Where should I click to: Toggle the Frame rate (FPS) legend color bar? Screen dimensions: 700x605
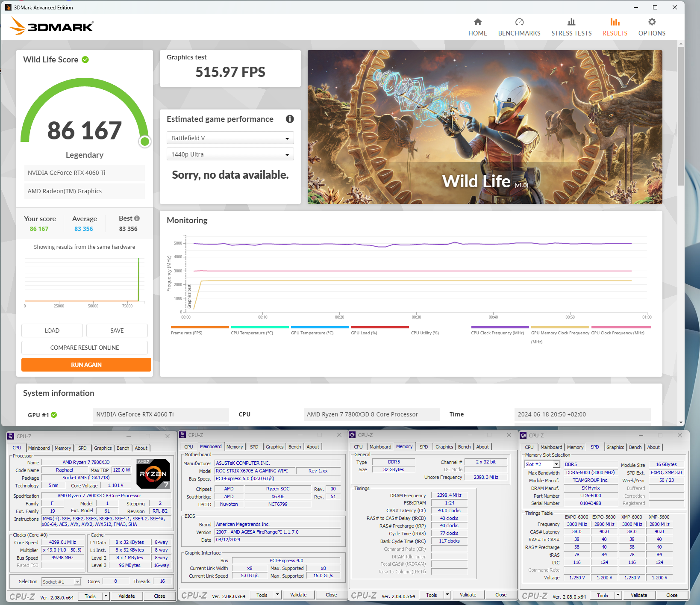tap(200, 328)
